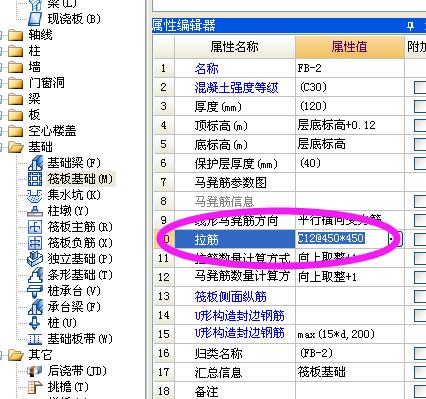Screen dimensions: 426x399
Task: Select the 桩(U) icon
Action: click(35, 323)
